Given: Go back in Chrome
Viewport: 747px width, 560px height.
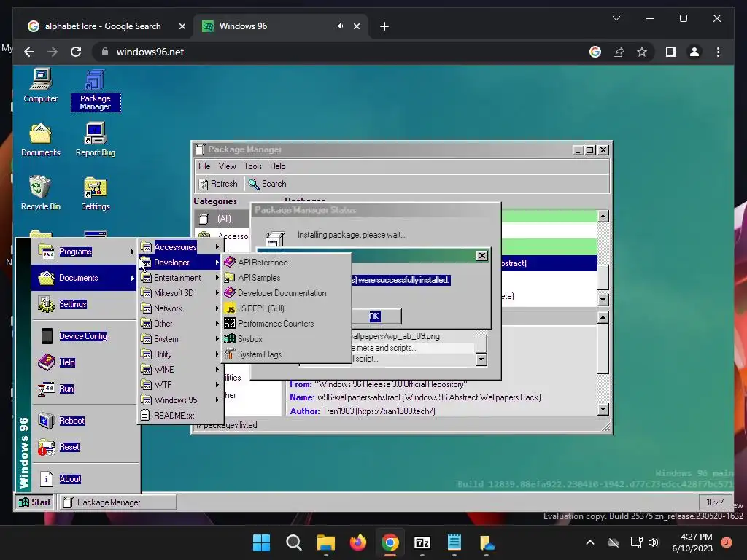Looking at the screenshot, I should point(29,52).
